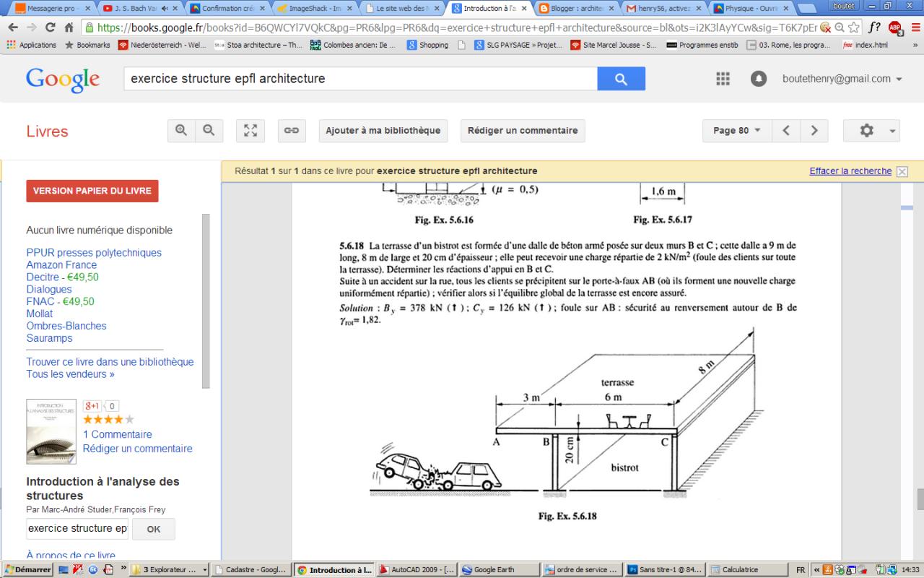This screenshot has height=578, width=924.
Task: Click Effacer la recherche link
Action: coord(850,171)
